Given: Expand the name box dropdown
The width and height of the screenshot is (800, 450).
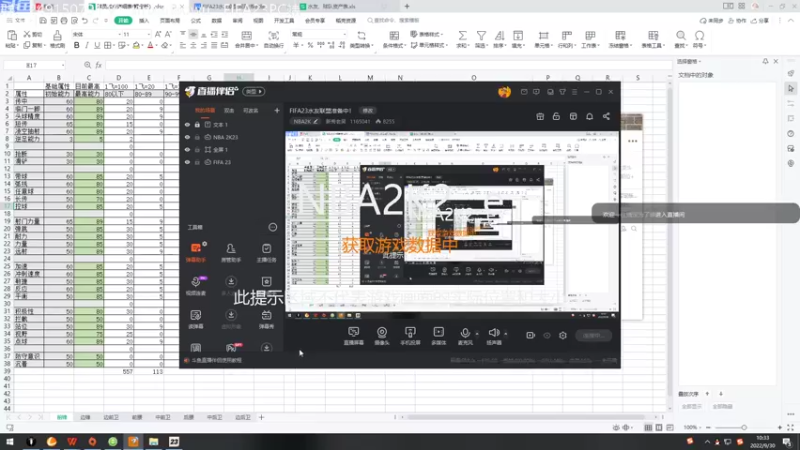Looking at the screenshot, I should coord(63,65).
